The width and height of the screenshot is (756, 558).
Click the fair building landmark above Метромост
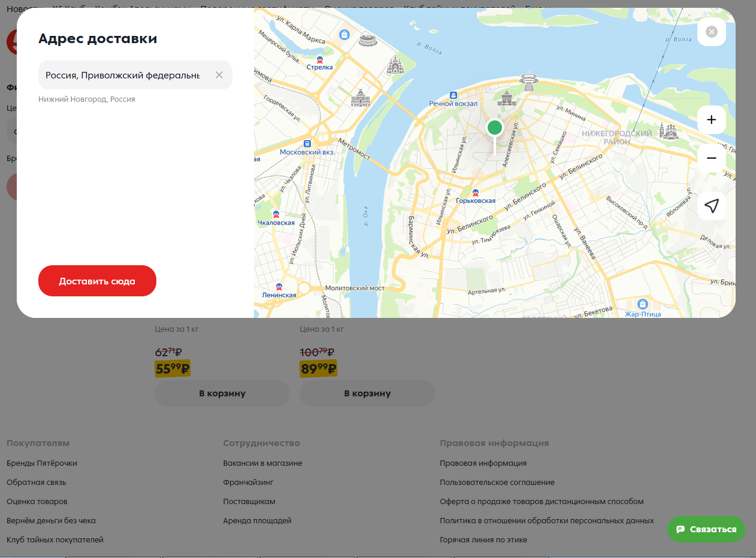point(361,98)
